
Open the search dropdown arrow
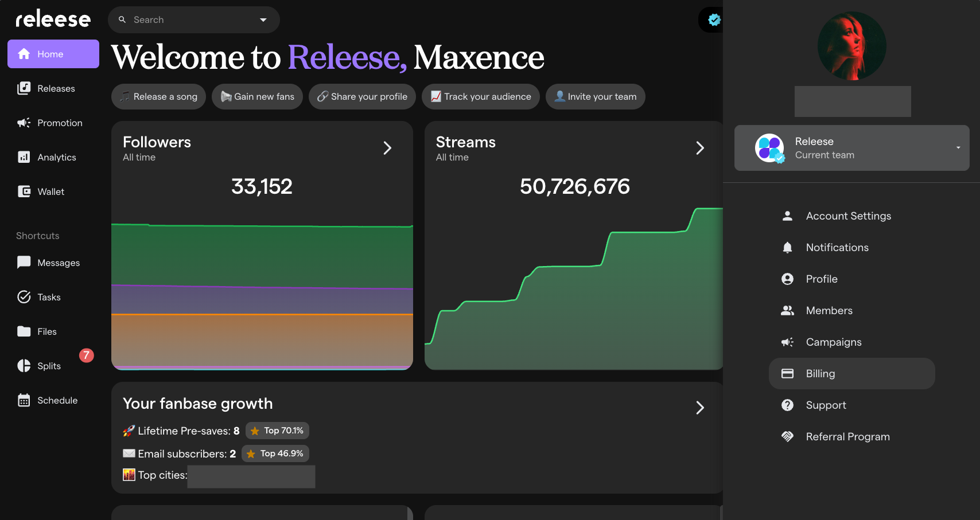point(263,19)
